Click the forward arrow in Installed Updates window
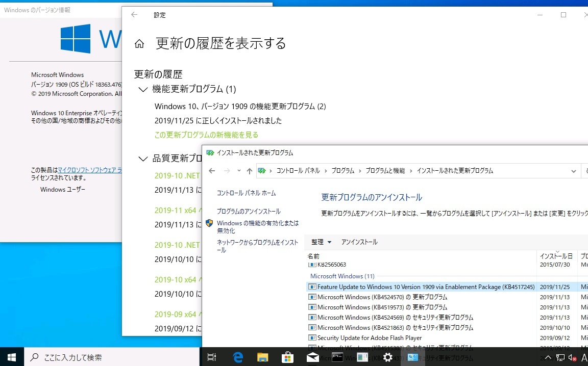The width and height of the screenshot is (588, 366). (x=227, y=171)
